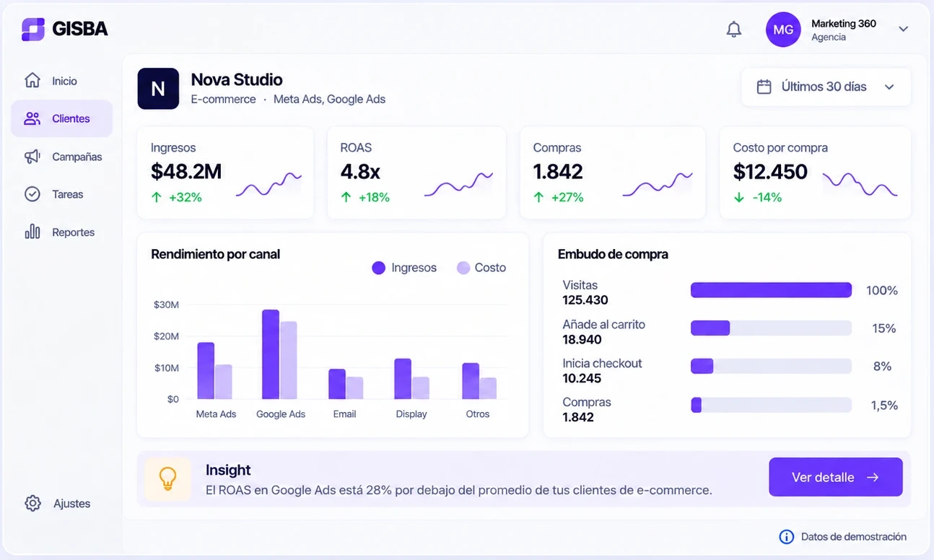Click the Insight lightbulb icon
Image resolution: width=934 pixels, height=560 pixels.
tap(167, 478)
